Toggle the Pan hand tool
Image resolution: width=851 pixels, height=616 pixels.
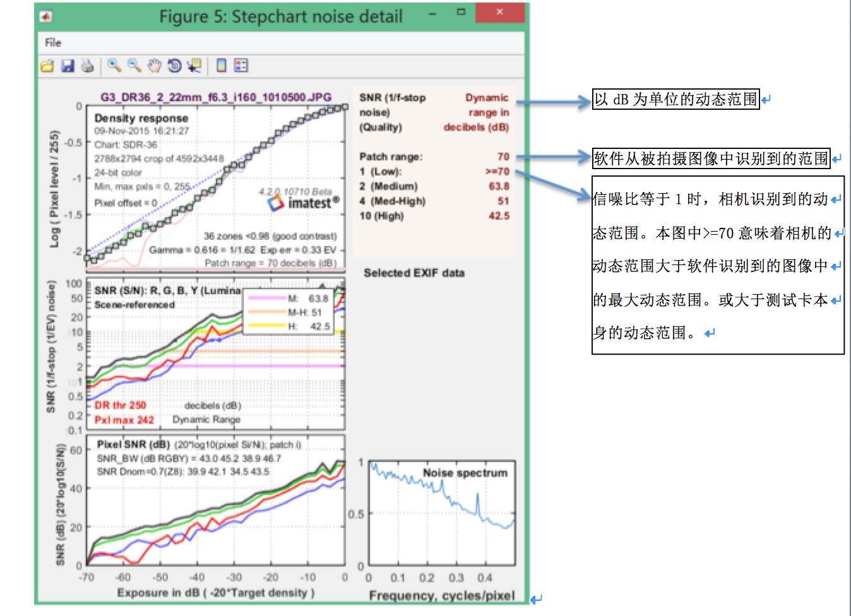[x=155, y=66]
